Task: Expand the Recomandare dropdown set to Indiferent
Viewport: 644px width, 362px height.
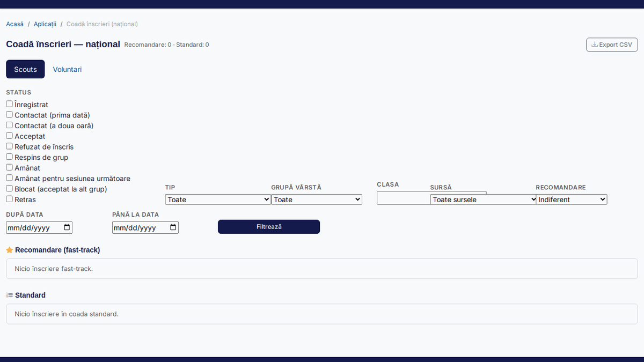Action: pos(572,200)
